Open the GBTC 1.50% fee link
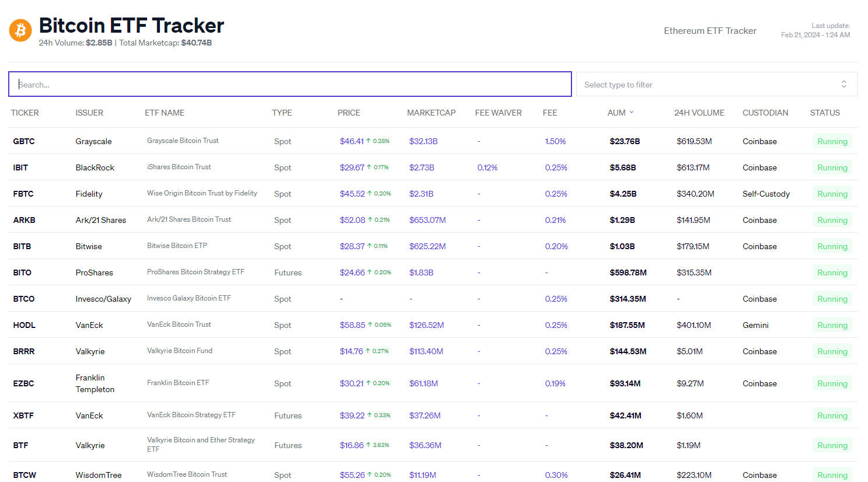Image resolution: width=868 pixels, height=482 pixels. [x=555, y=141]
